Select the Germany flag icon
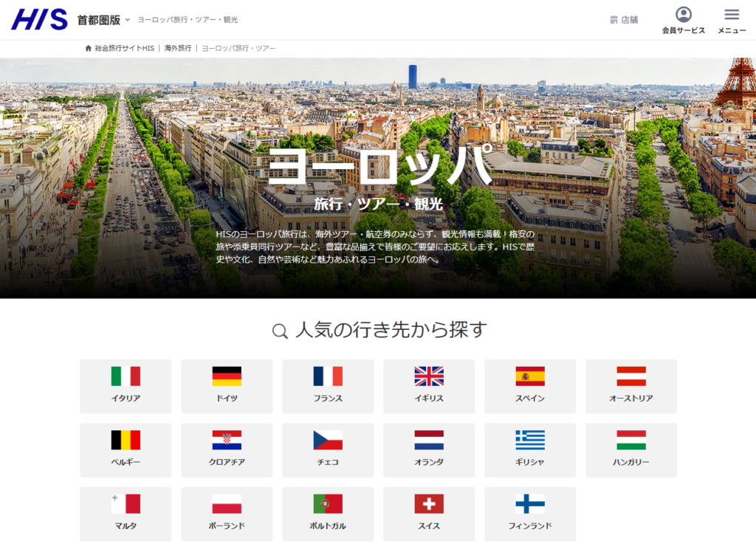 click(227, 376)
